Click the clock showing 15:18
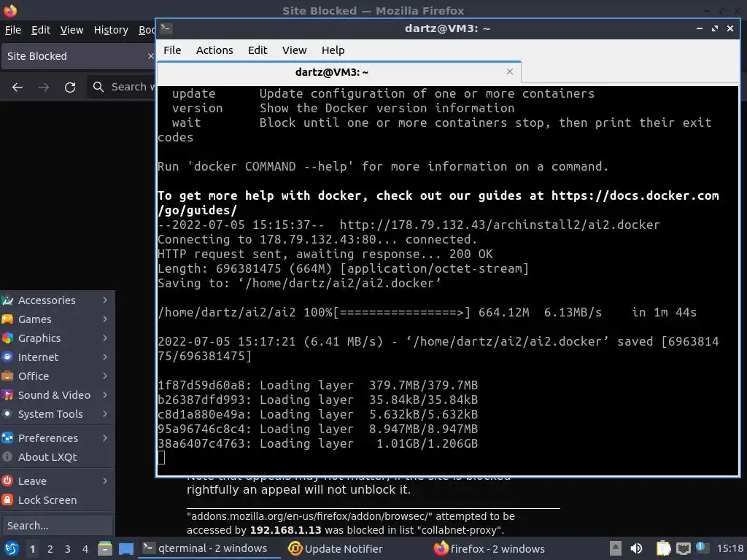The height and width of the screenshot is (560, 747). point(730,548)
